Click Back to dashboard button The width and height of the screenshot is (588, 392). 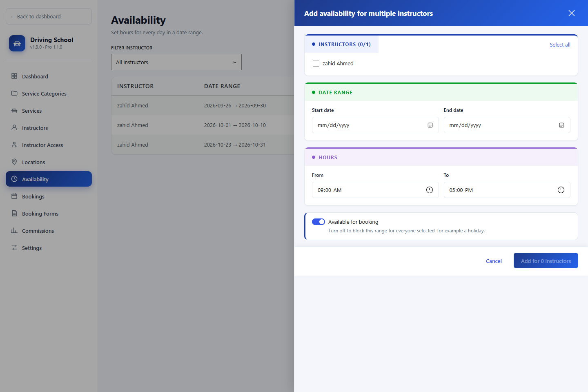pos(49,16)
